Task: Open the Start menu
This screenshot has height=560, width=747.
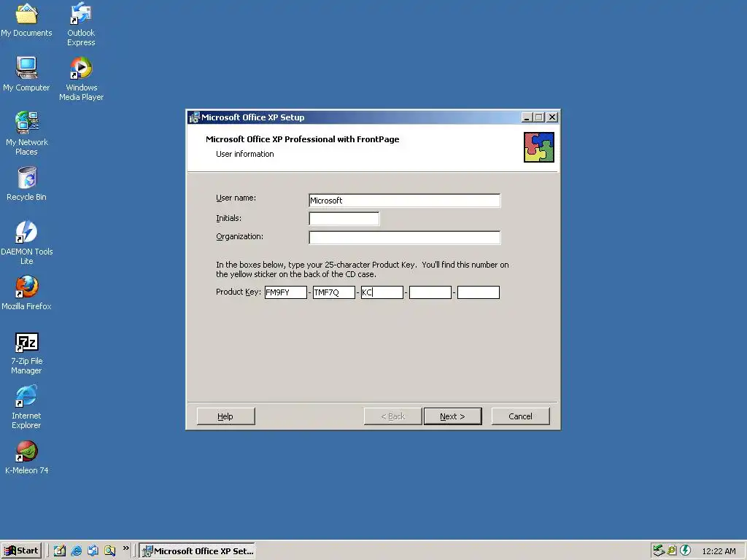Action: point(21,551)
